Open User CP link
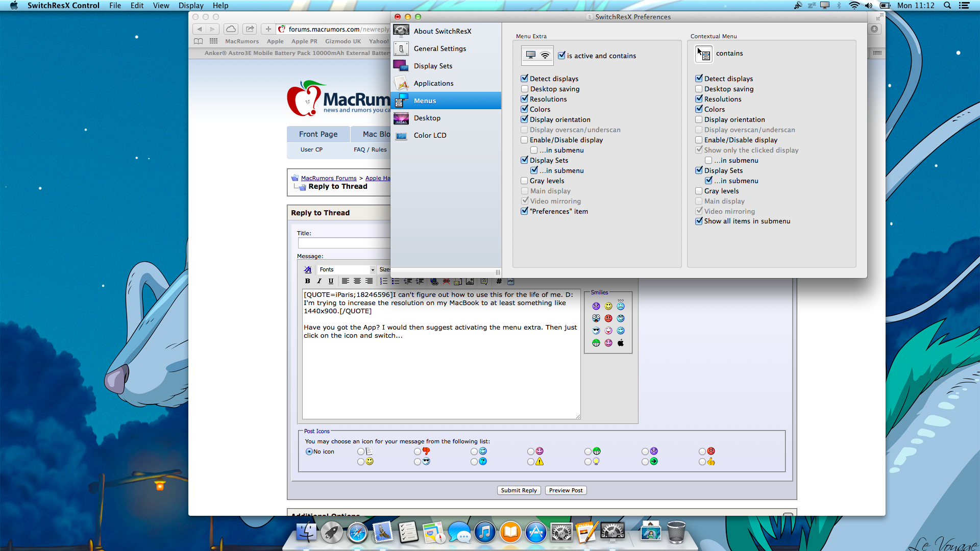This screenshot has height=551, width=980. click(x=311, y=149)
